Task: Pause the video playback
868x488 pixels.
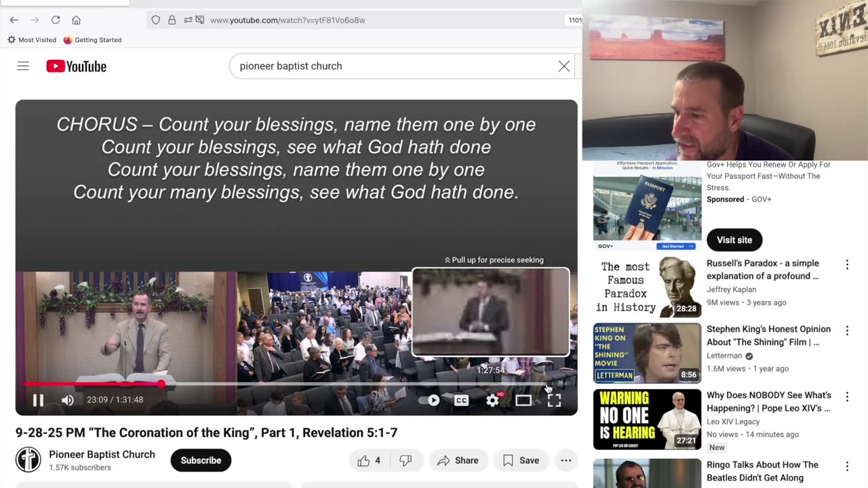Action: 38,400
